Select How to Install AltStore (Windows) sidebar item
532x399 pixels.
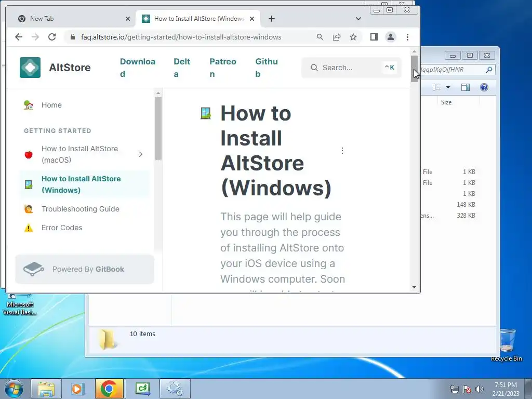84,184
